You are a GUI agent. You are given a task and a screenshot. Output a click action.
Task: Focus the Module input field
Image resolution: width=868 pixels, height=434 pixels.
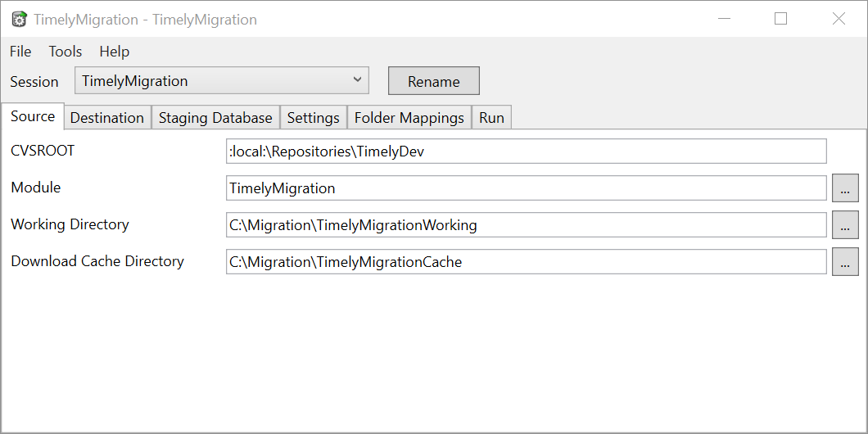[526, 188]
